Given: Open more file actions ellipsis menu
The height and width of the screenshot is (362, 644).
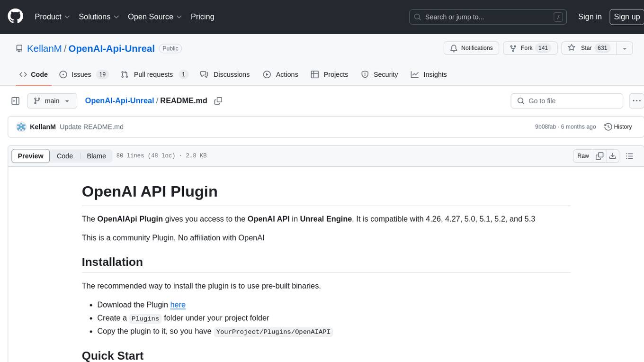Looking at the screenshot, I should point(636,101).
